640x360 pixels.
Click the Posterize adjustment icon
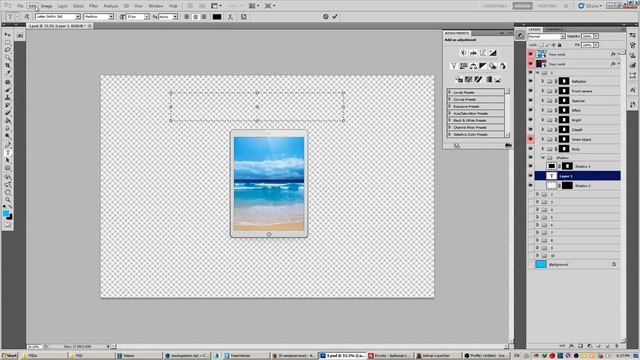tap(469, 80)
